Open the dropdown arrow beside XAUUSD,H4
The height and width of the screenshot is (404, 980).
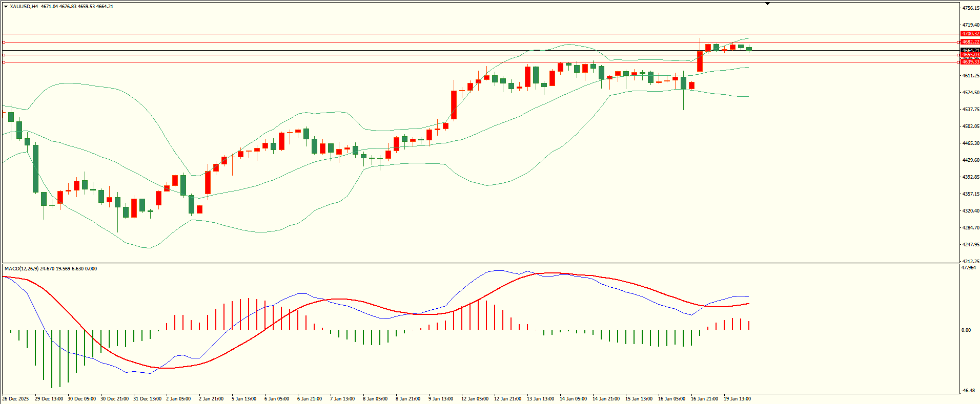[x=6, y=7]
